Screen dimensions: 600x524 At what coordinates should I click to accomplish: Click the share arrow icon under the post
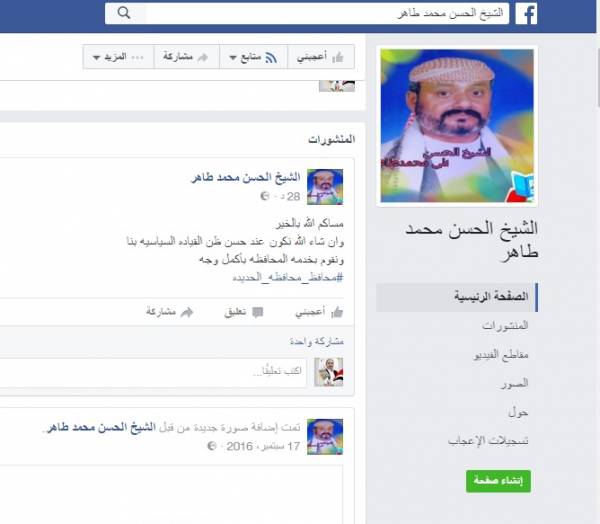187,312
